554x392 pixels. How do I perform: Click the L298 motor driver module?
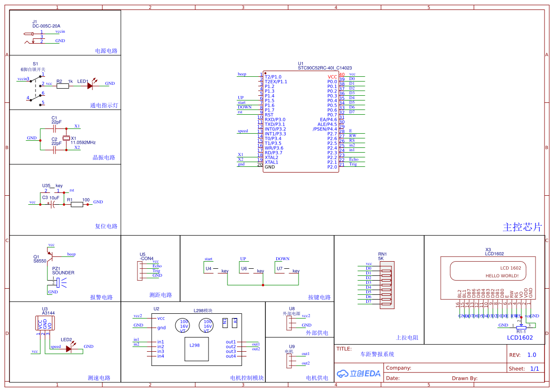(196, 339)
